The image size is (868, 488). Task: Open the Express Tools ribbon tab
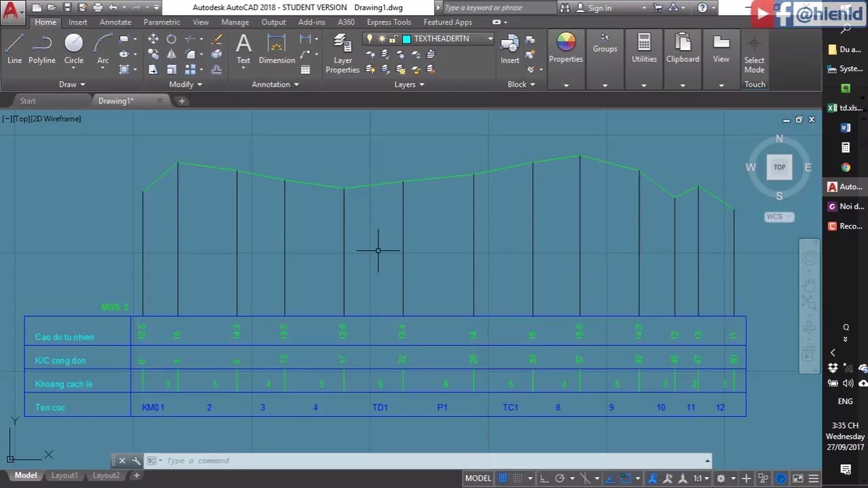pos(389,22)
